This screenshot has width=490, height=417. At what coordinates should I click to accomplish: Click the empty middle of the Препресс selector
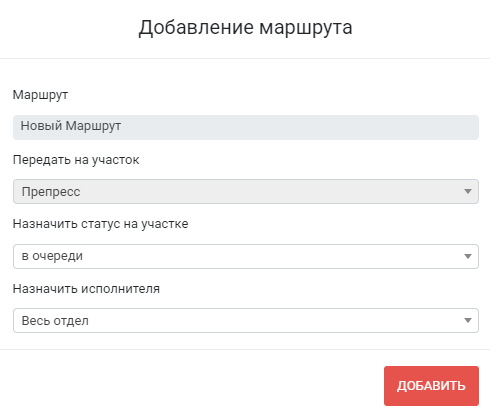pyautogui.click(x=267, y=191)
